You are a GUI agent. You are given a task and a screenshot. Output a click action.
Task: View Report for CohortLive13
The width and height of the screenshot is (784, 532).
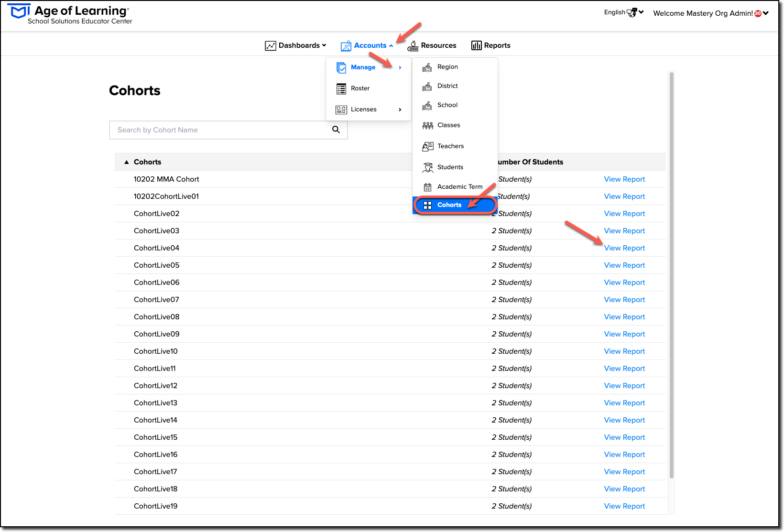click(624, 403)
